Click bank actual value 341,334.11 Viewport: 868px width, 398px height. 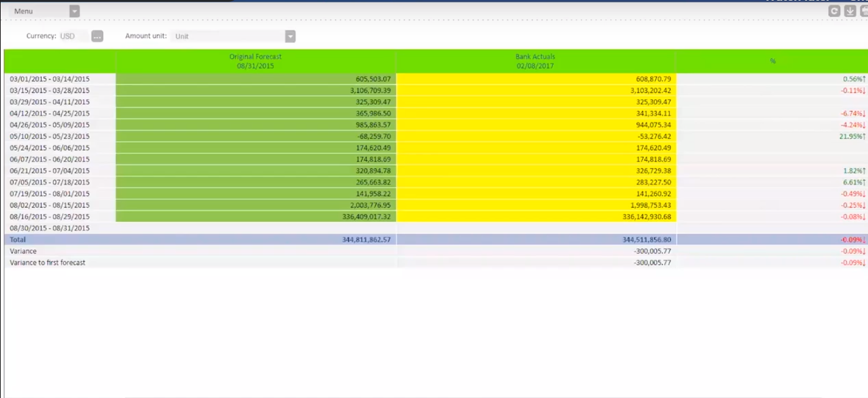pyautogui.click(x=653, y=113)
